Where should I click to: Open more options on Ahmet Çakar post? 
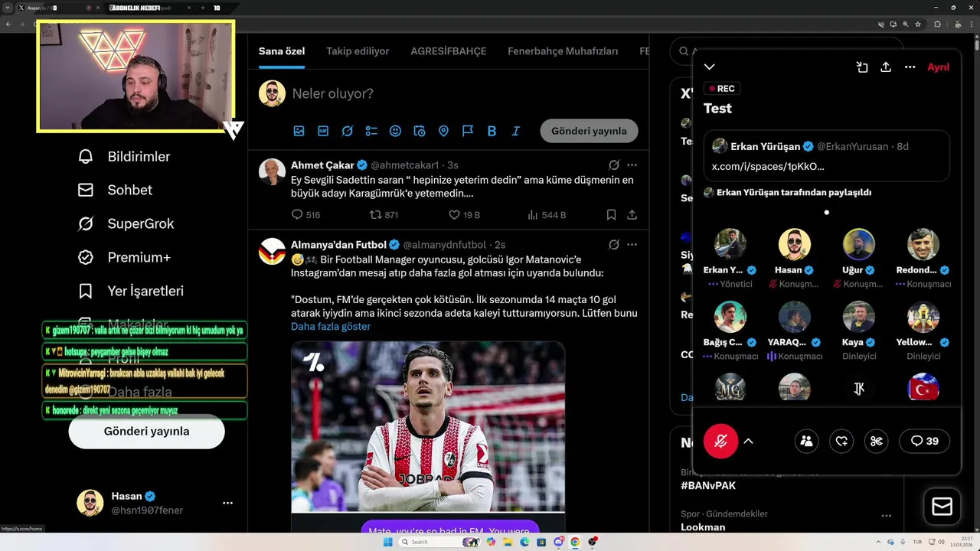click(x=632, y=165)
